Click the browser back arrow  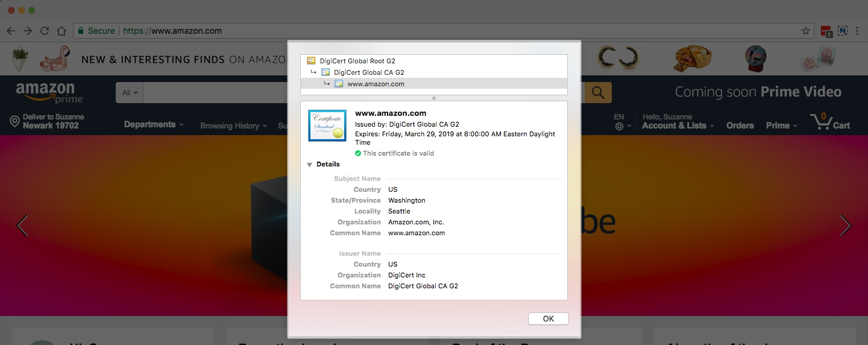tap(11, 31)
